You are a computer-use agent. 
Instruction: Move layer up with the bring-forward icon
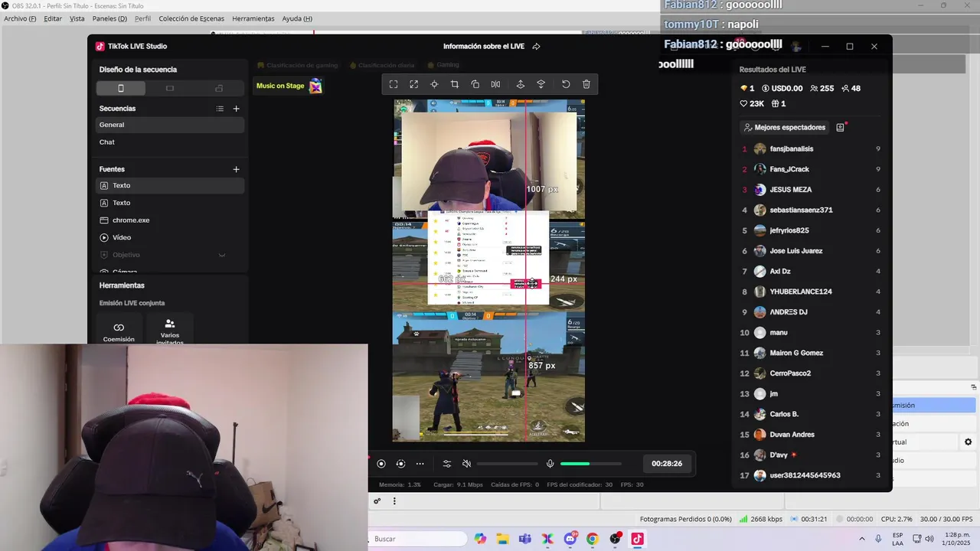pos(521,84)
